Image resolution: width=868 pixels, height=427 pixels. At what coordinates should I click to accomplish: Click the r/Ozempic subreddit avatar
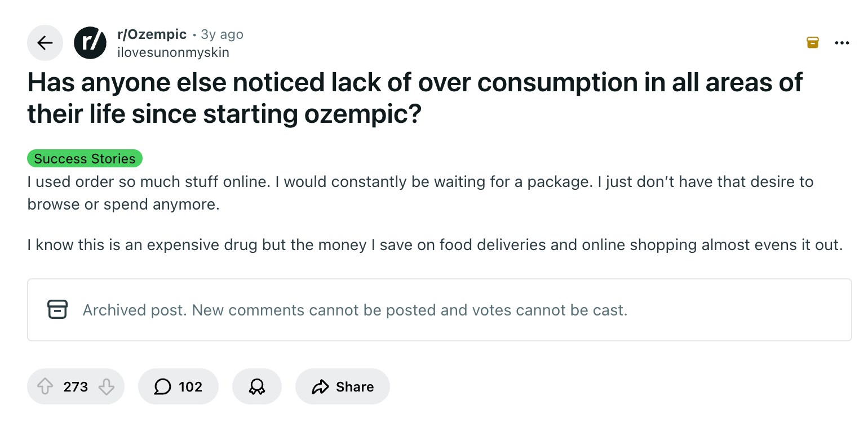click(90, 43)
